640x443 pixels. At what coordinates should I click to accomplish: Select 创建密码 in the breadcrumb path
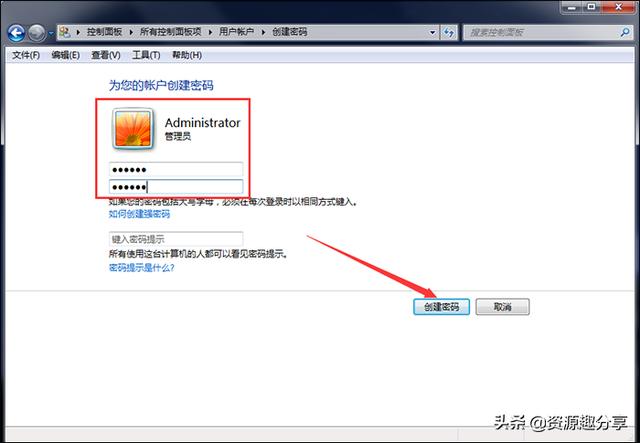point(289,32)
